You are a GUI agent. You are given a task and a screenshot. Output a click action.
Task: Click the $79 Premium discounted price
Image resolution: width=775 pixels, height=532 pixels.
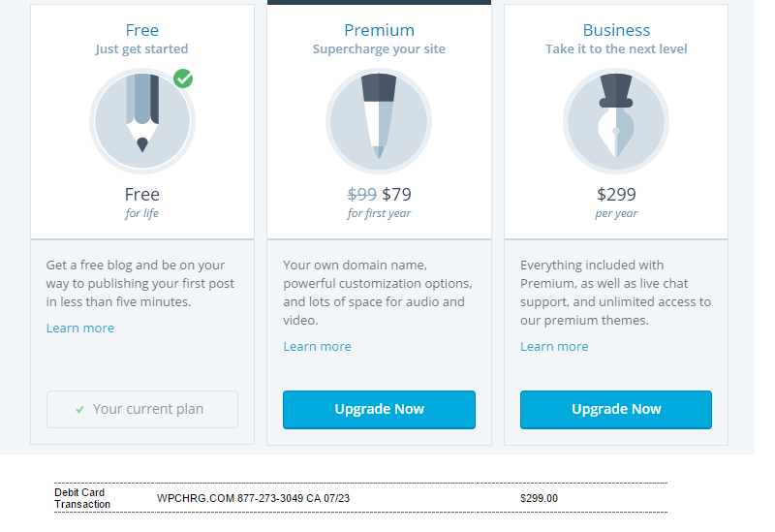(x=397, y=194)
